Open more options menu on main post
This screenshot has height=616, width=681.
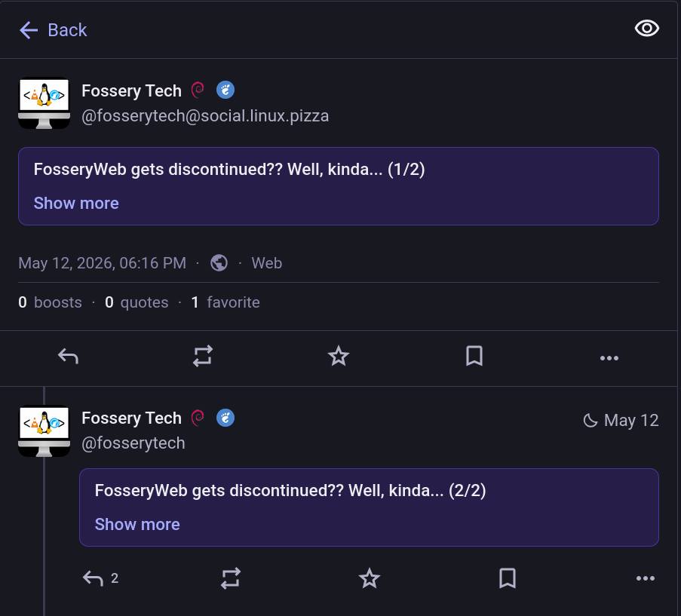pos(609,358)
